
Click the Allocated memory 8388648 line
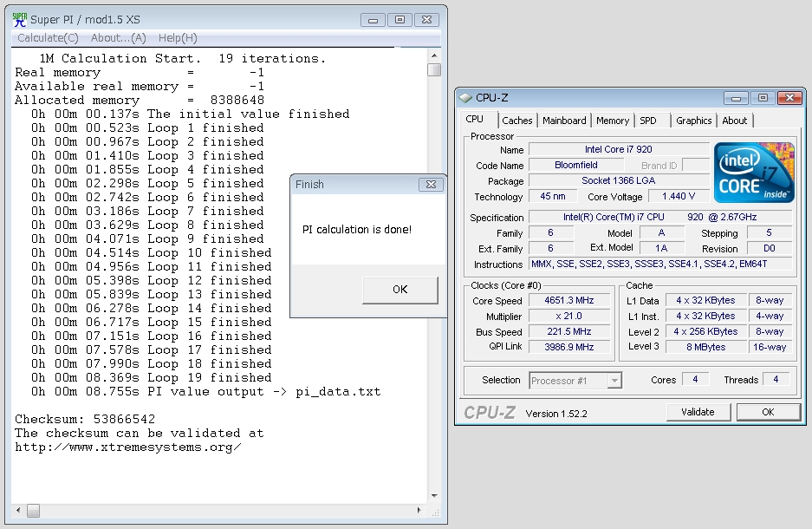(140, 100)
